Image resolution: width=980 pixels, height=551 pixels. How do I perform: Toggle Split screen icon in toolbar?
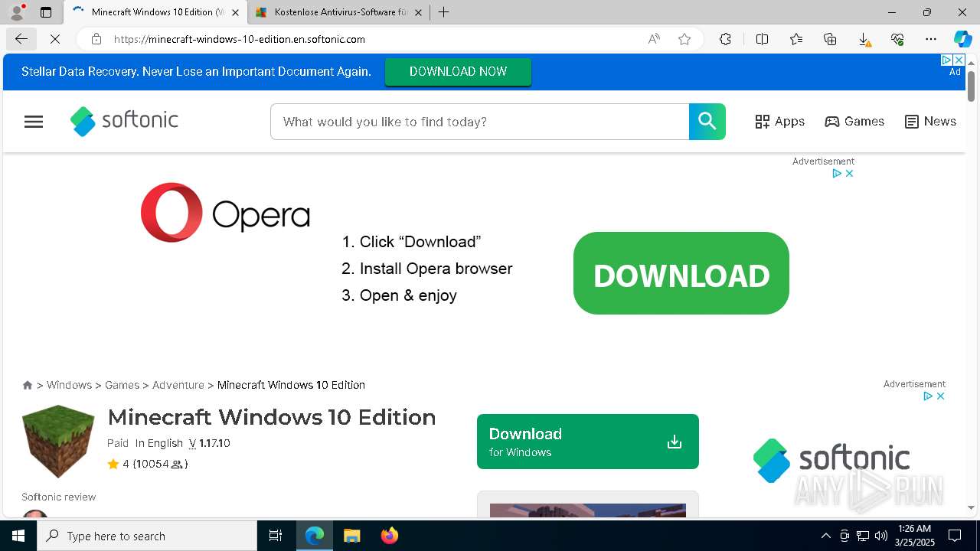pos(763,39)
